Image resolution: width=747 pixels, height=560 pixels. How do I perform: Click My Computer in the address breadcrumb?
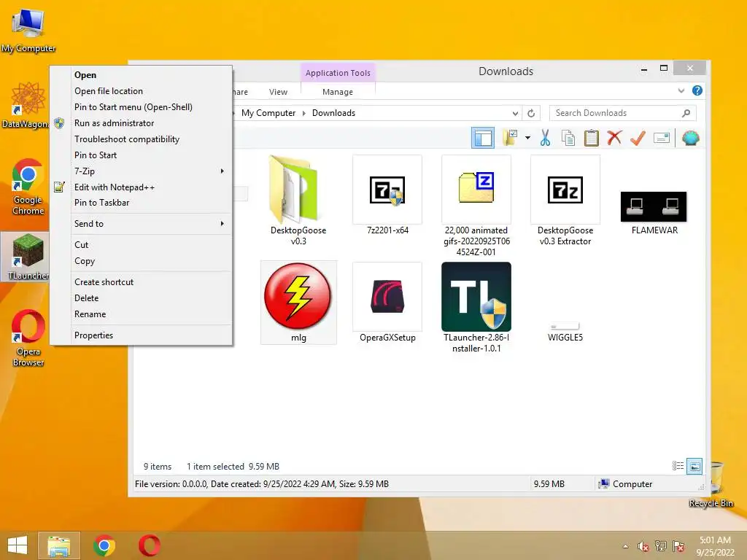tap(268, 113)
